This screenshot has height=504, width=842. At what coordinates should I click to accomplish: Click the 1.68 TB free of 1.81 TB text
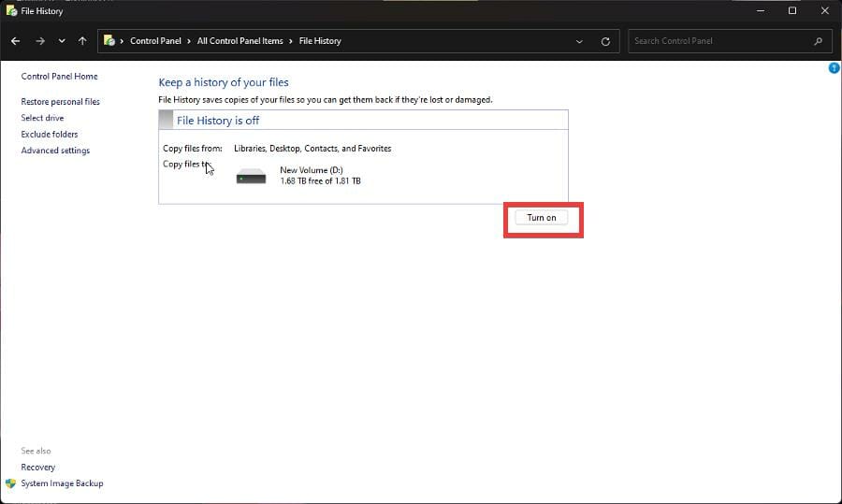[x=320, y=180]
